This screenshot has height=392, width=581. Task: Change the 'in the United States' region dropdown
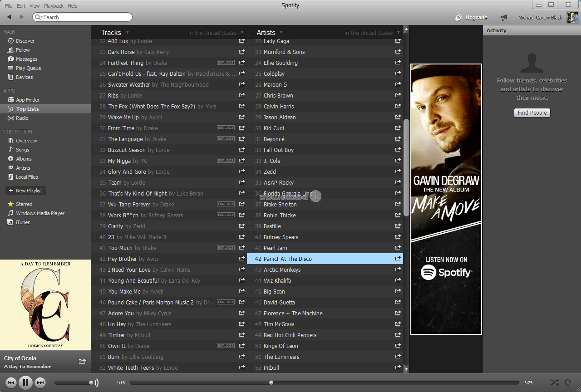click(217, 32)
